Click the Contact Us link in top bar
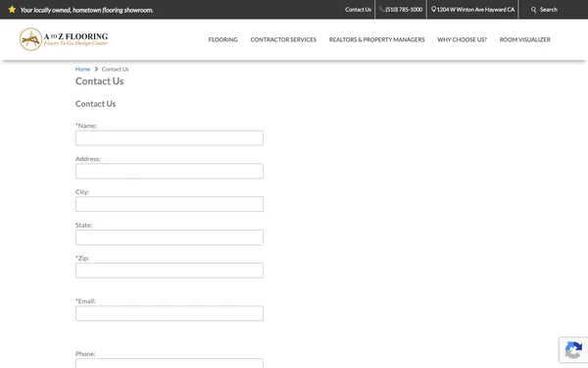This screenshot has height=368, width=588. pyautogui.click(x=358, y=10)
